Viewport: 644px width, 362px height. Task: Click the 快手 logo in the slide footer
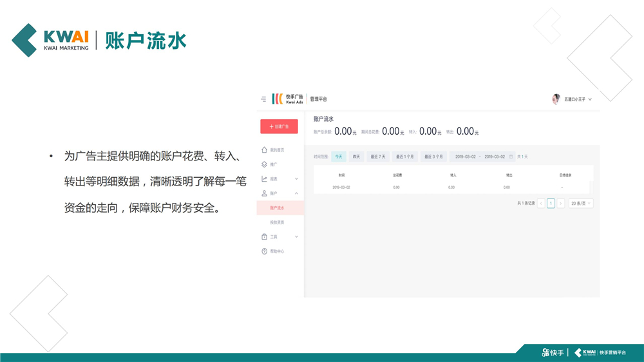pyautogui.click(x=553, y=352)
